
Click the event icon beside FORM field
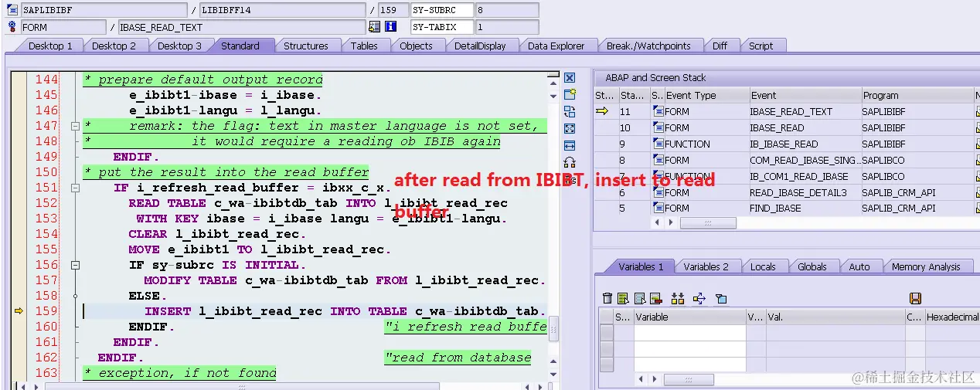[12, 27]
